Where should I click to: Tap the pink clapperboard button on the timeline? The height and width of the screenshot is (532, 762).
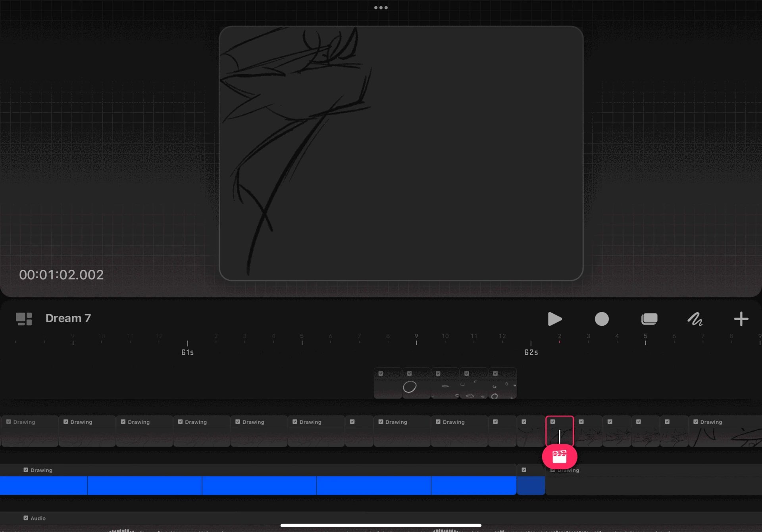560,457
